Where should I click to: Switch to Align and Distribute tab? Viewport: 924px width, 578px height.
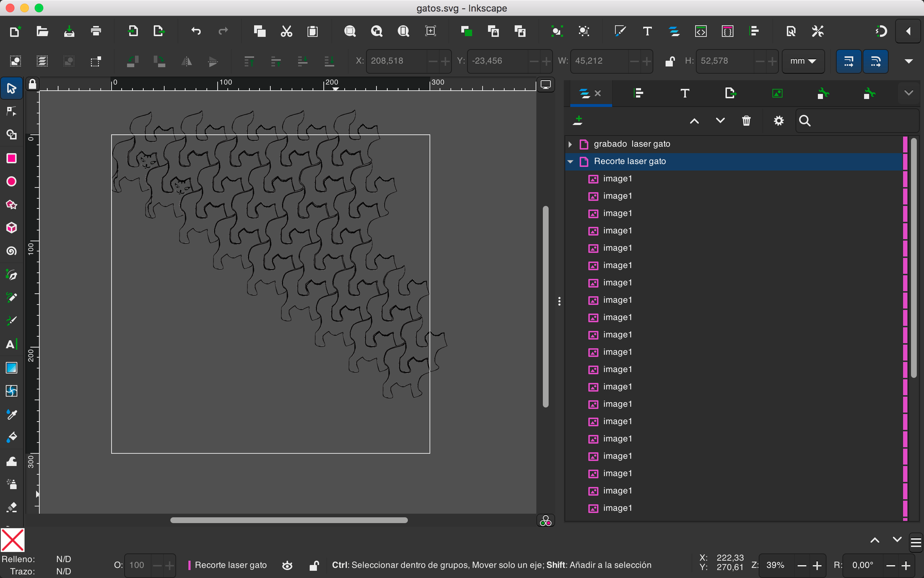(x=638, y=93)
